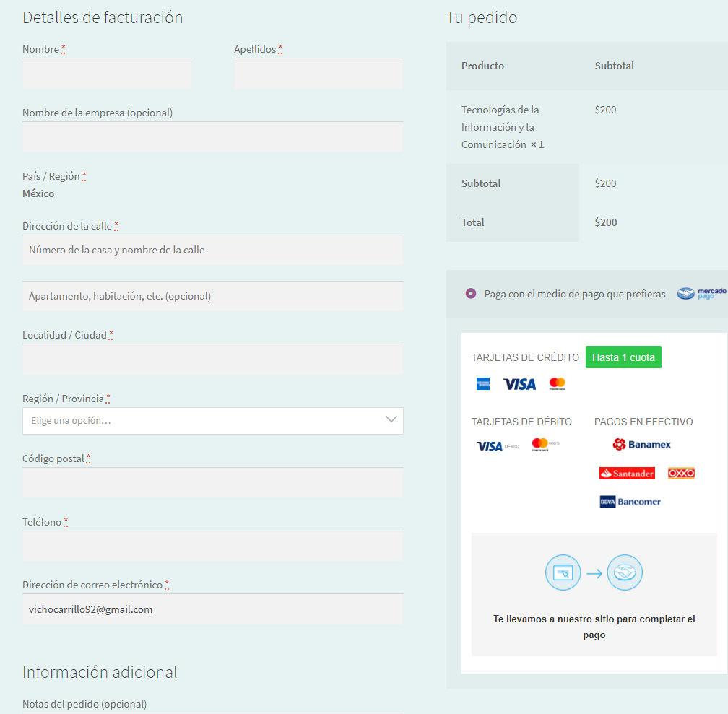Image resolution: width=728 pixels, height=714 pixels.
Task: Open the Región / Provincia dropdown
Action: coord(202,421)
